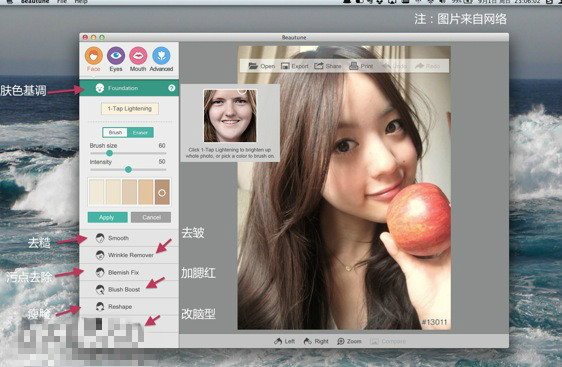Close the Beautune window with red button
Image resolution: width=562 pixels, height=367 pixels.
tap(85, 37)
